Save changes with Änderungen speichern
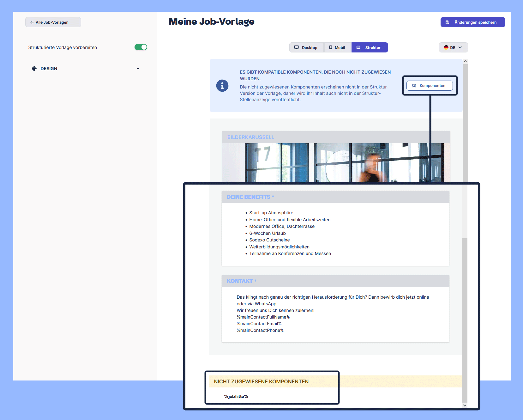 click(x=472, y=22)
